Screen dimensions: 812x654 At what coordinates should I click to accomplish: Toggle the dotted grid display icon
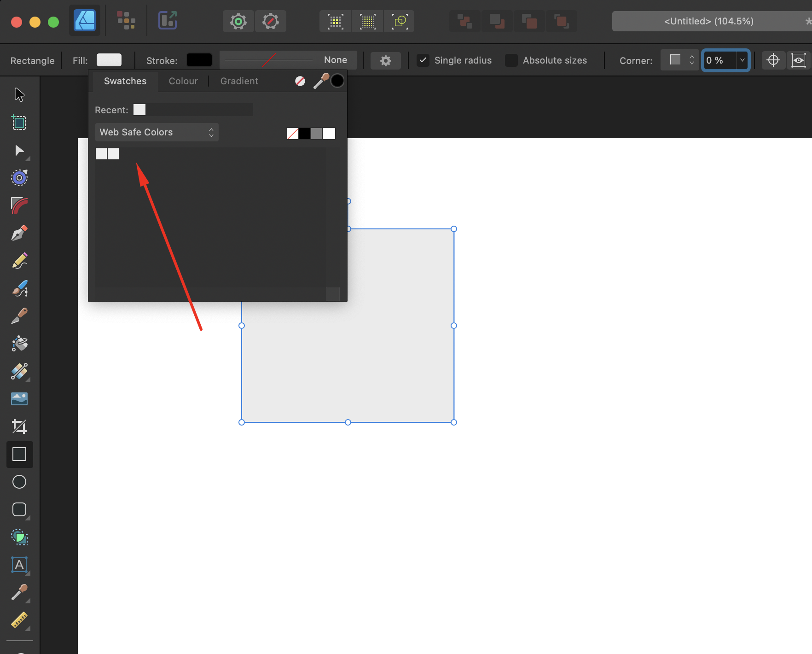click(x=336, y=21)
